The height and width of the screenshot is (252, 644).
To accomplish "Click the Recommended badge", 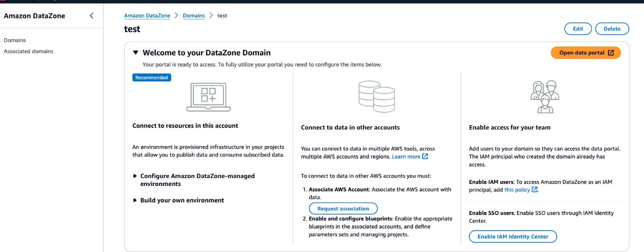I will (x=152, y=77).
